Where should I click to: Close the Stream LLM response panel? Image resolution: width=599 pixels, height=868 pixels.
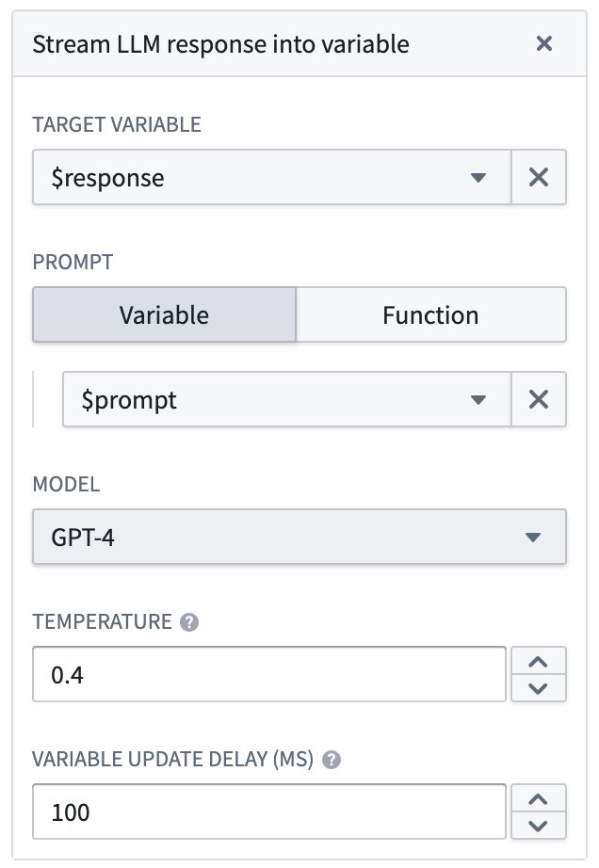click(543, 44)
